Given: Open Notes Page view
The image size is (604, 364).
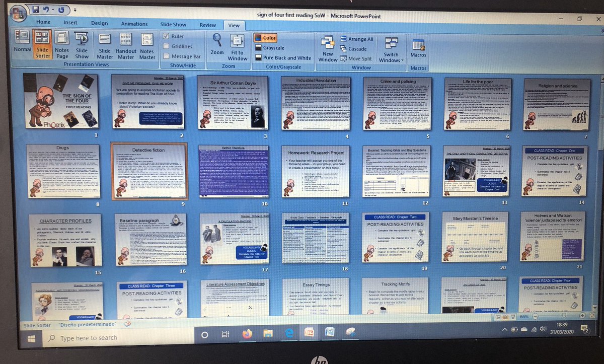Looking at the screenshot, I should [x=62, y=44].
